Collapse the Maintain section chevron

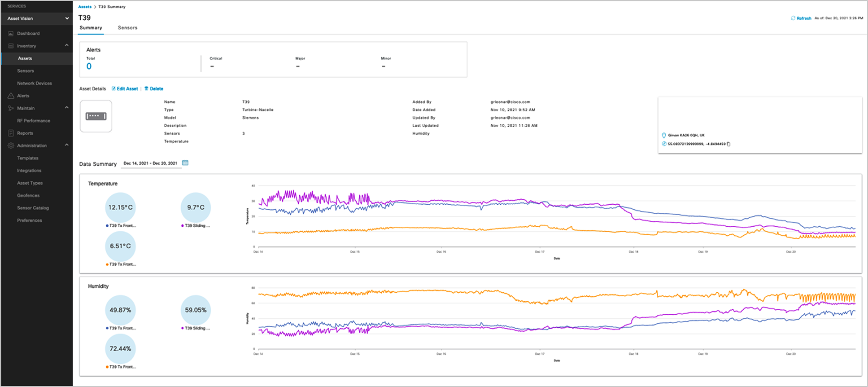click(67, 108)
